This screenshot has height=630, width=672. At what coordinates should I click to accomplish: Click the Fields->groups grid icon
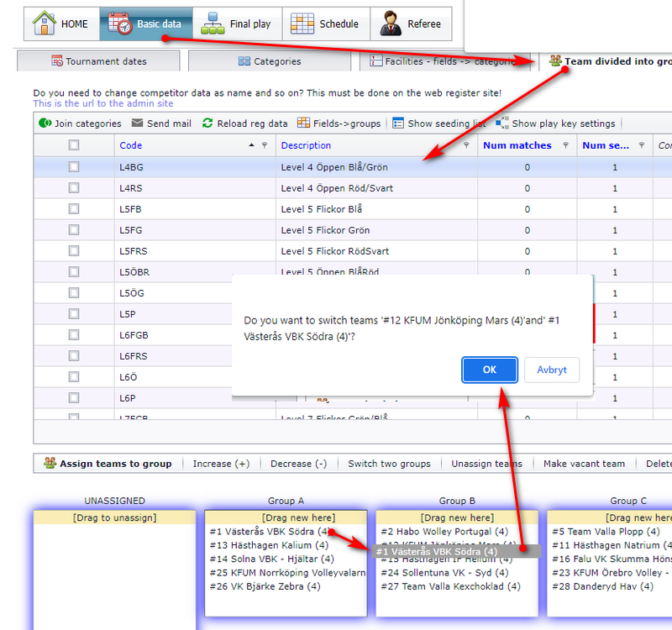303,123
